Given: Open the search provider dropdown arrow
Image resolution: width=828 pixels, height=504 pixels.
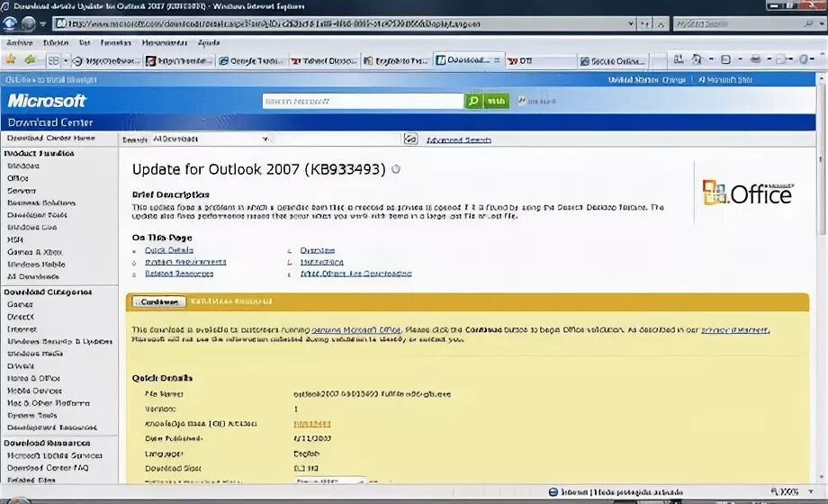Looking at the screenshot, I should point(821,23).
